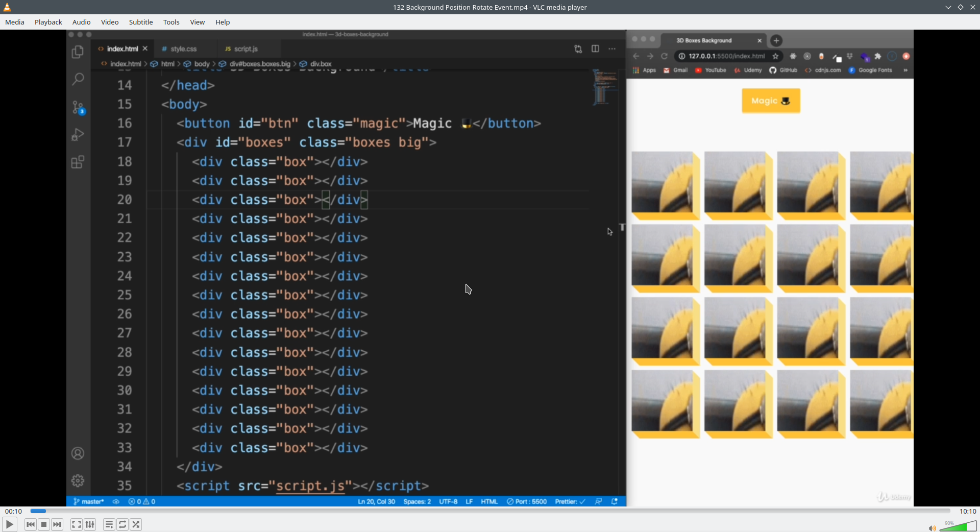Open the HTML language mode selector
The image size is (980, 532).
(x=489, y=501)
